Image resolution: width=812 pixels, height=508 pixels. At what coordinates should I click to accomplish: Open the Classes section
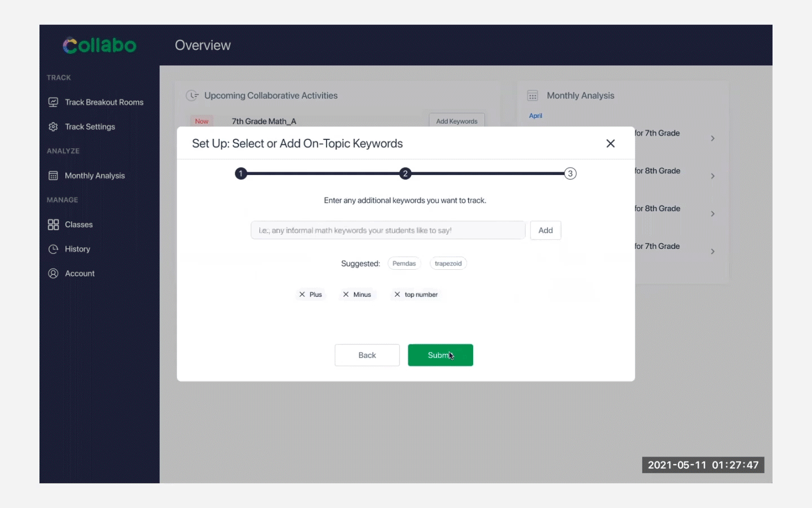[78, 225]
